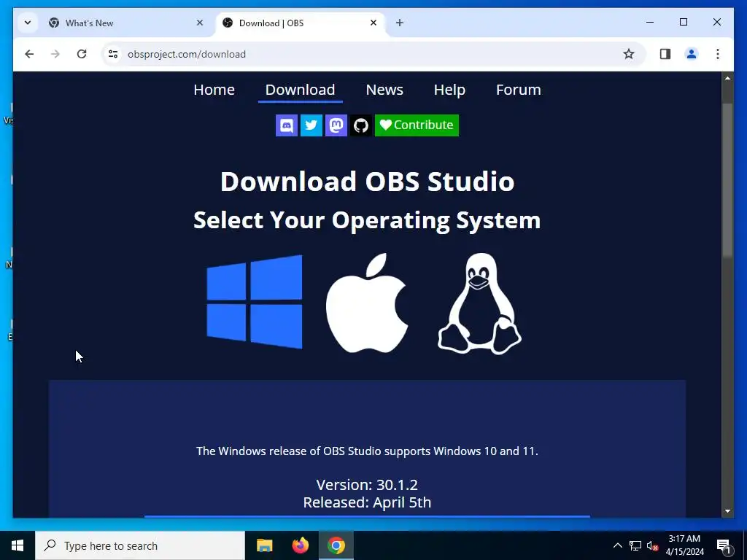Select the Windows logo operating system
Image resolution: width=747 pixels, height=560 pixels.
255,302
